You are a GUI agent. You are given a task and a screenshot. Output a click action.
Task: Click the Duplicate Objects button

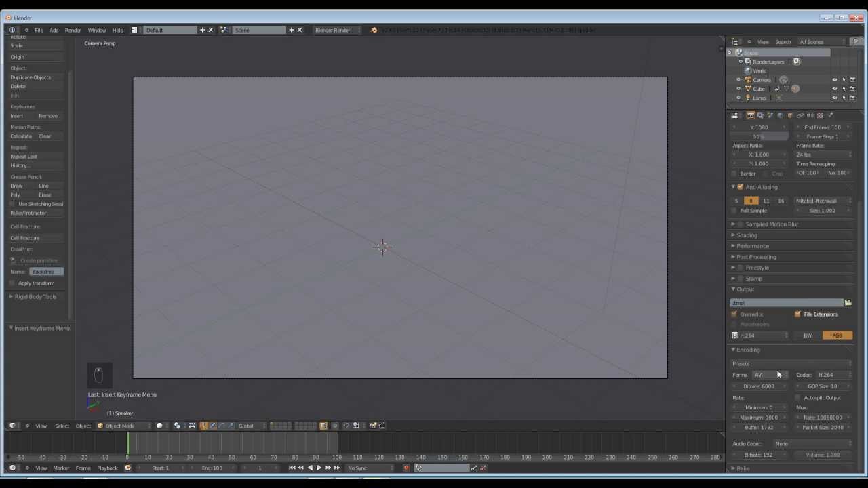pyautogui.click(x=37, y=77)
